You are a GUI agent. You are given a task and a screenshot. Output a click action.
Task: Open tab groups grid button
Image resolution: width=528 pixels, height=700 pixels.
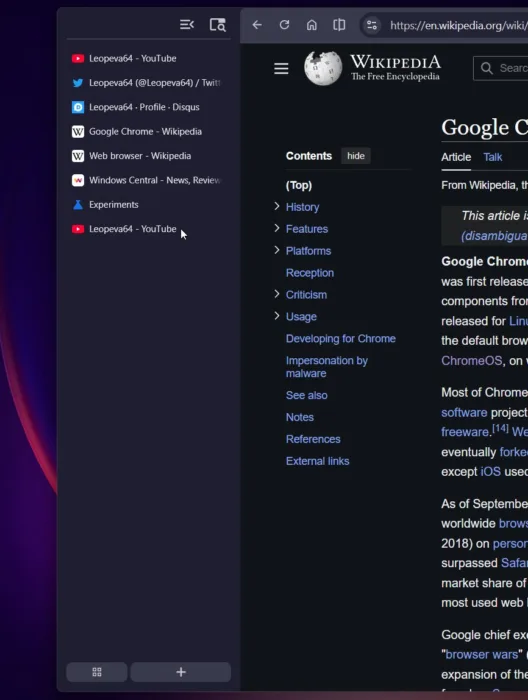(97, 672)
